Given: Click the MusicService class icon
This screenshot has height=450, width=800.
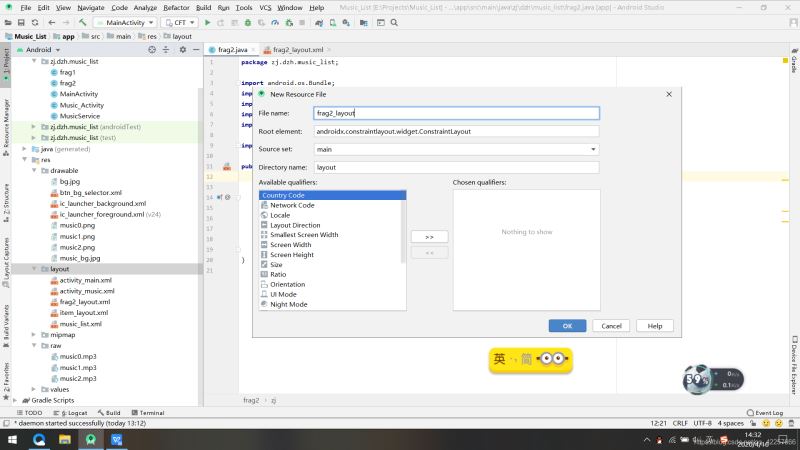Looking at the screenshot, I should click(53, 116).
